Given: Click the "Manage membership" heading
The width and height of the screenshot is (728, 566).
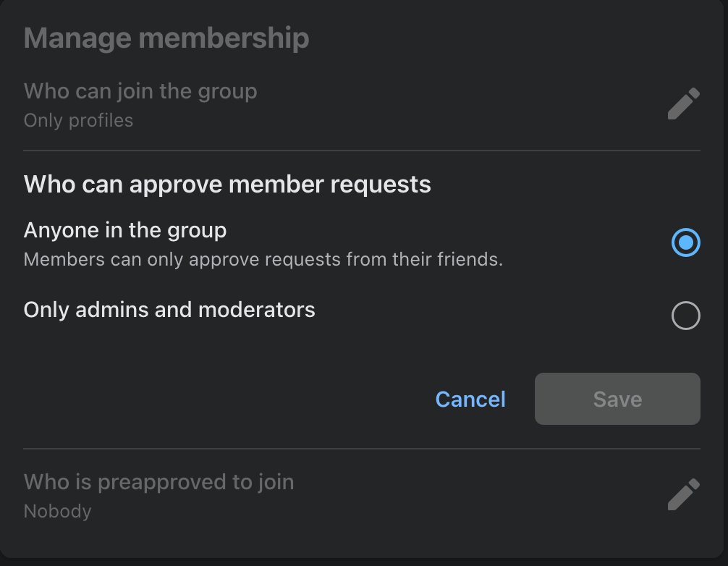Looking at the screenshot, I should click(166, 38).
